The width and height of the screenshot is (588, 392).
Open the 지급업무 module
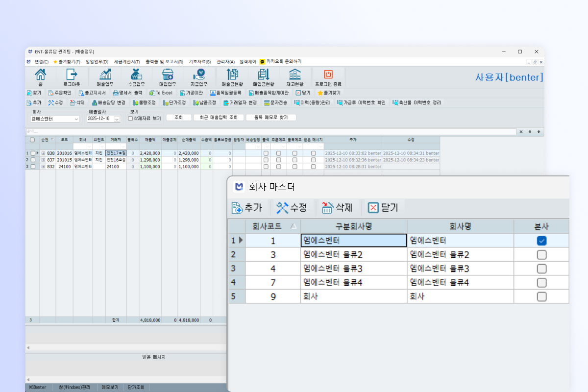click(x=199, y=77)
